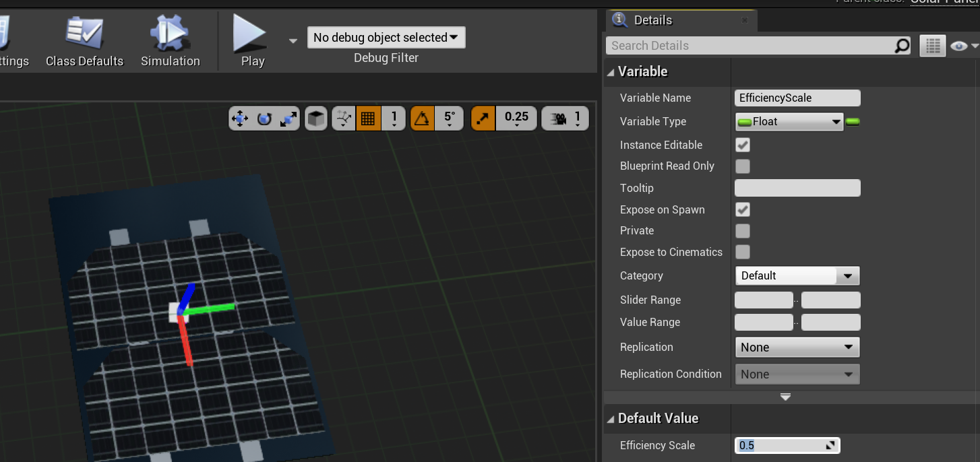Start Simulation from the toolbar
Screen dimensions: 980x462
(170, 42)
